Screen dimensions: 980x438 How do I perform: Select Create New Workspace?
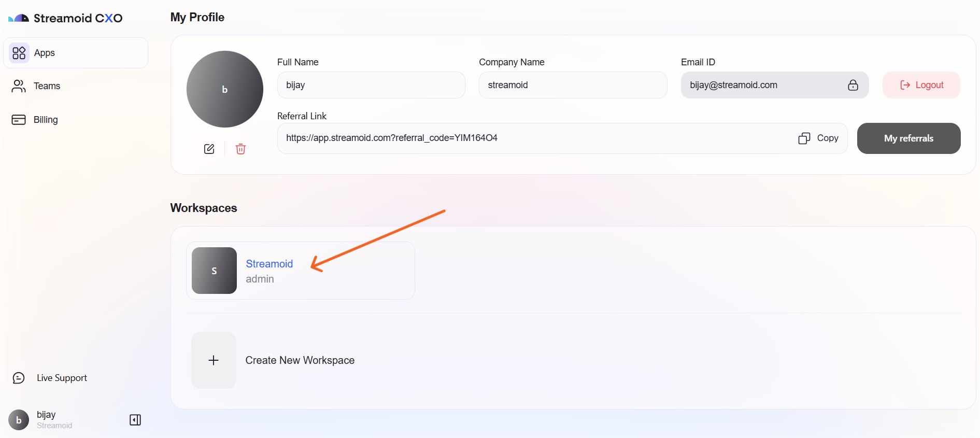pos(300,360)
